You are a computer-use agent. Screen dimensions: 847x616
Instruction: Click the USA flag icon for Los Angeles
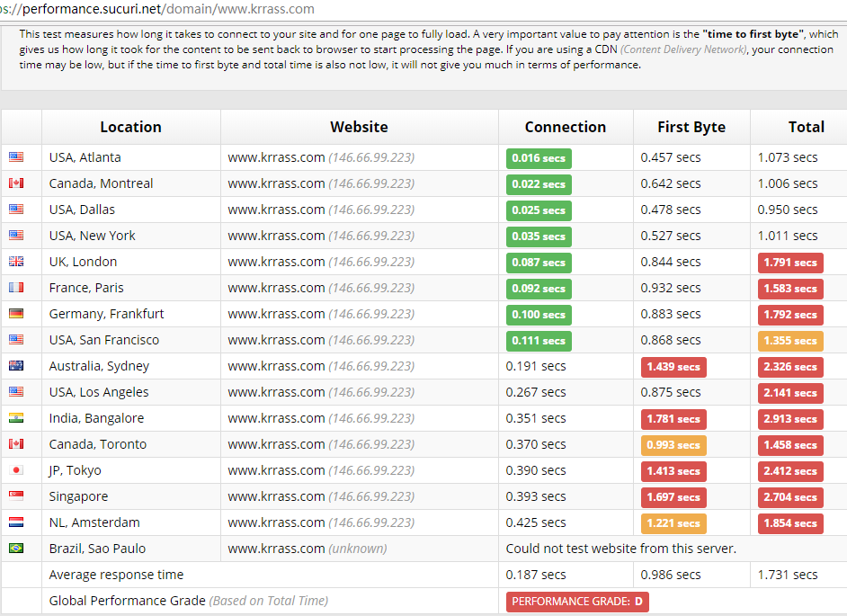[x=16, y=392]
